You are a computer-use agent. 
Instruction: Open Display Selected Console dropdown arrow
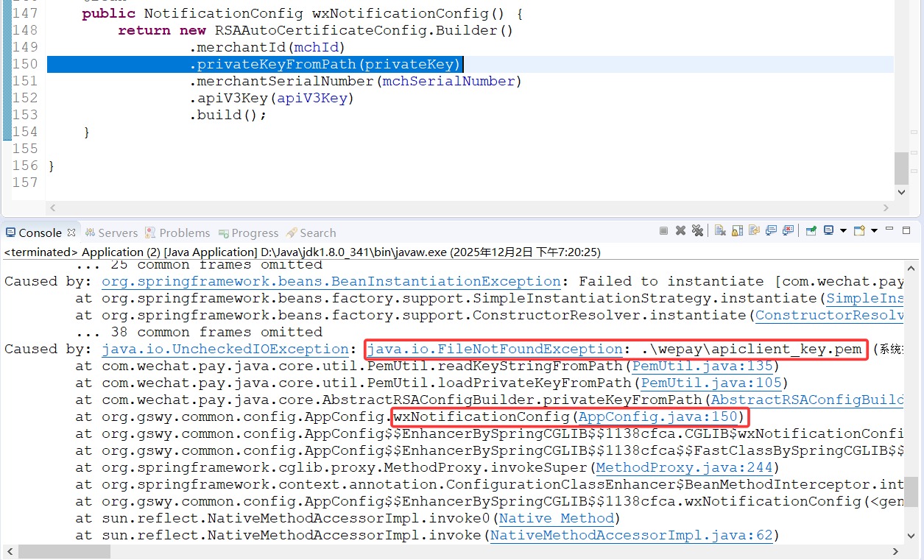pos(843,231)
